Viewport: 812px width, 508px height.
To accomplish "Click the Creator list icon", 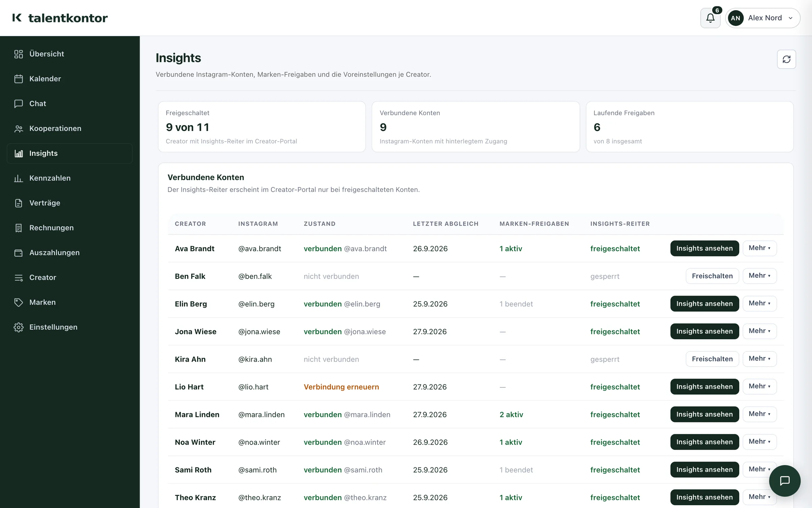I will point(19,277).
